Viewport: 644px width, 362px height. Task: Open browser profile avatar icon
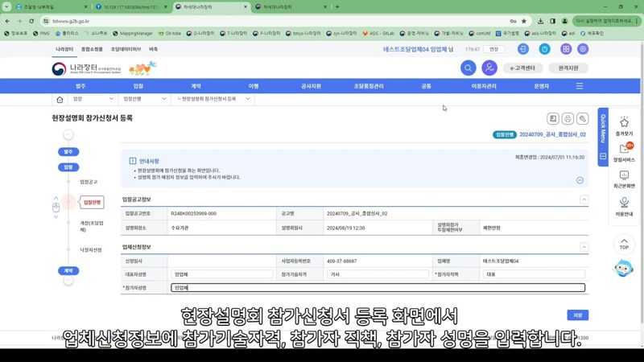565,21
